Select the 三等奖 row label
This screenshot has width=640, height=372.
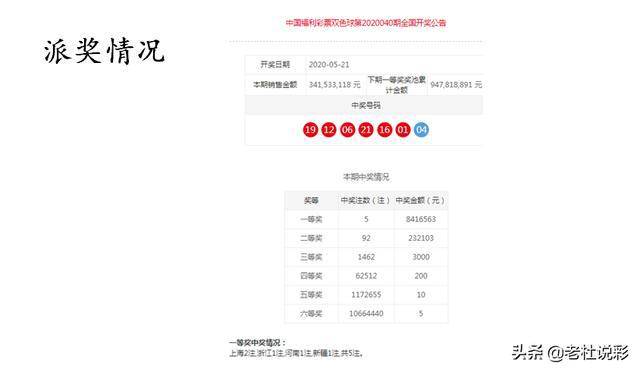(x=311, y=257)
